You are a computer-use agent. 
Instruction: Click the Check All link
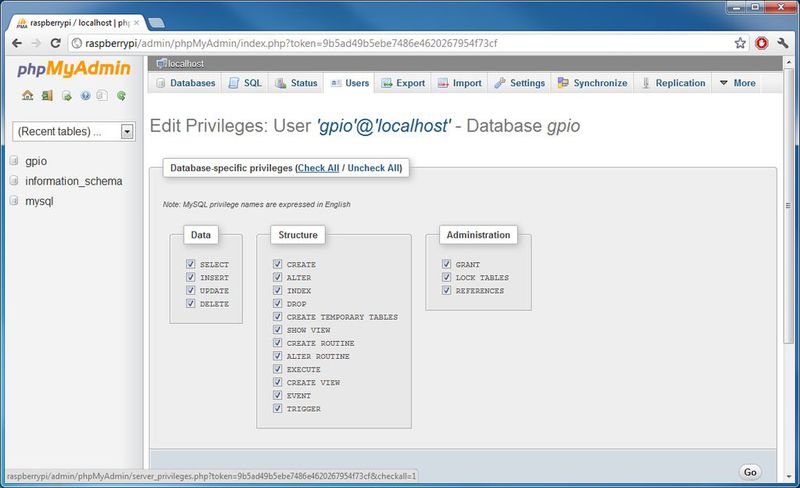318,168
